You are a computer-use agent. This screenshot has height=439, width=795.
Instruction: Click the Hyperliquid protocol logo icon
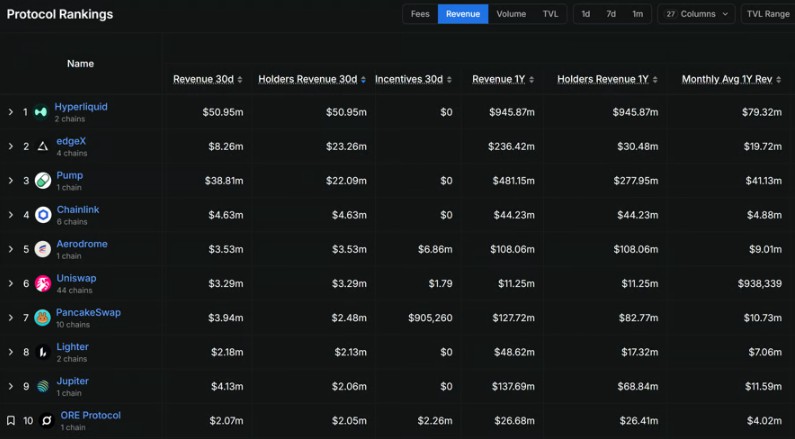click(x=41, y=112)
